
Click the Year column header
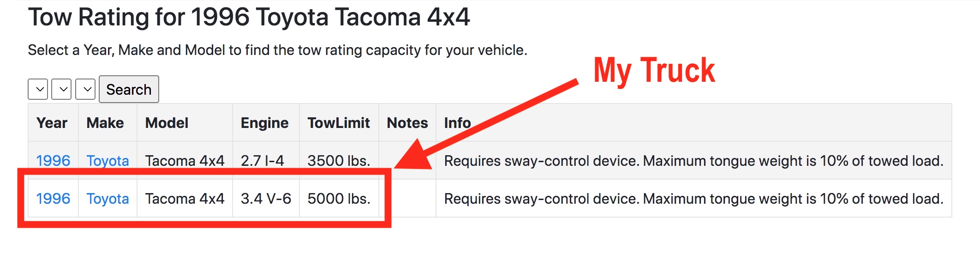(x=52, y=123)
